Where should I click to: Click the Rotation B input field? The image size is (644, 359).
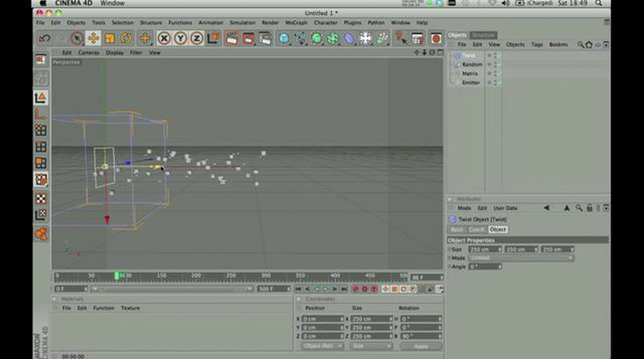pos(421,336)
